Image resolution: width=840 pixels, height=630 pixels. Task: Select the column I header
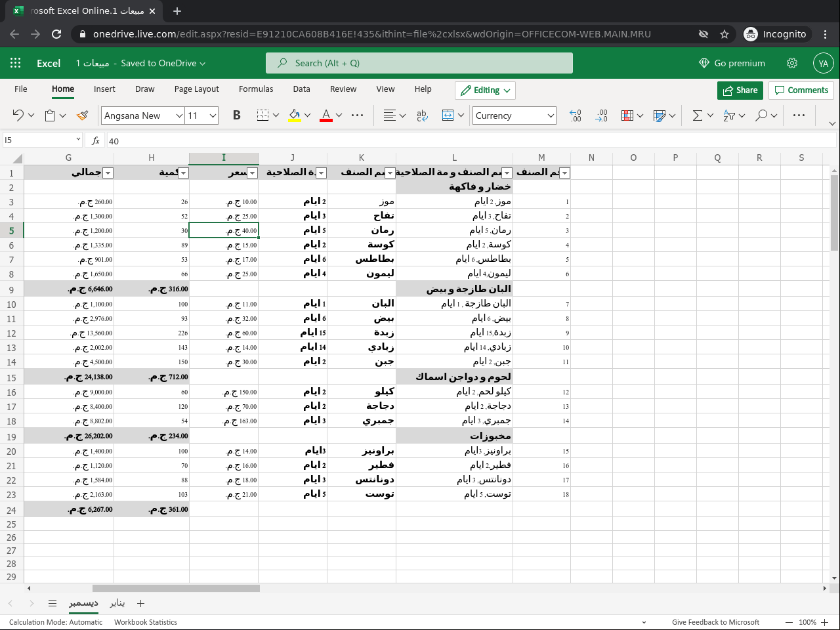(224, 157)
